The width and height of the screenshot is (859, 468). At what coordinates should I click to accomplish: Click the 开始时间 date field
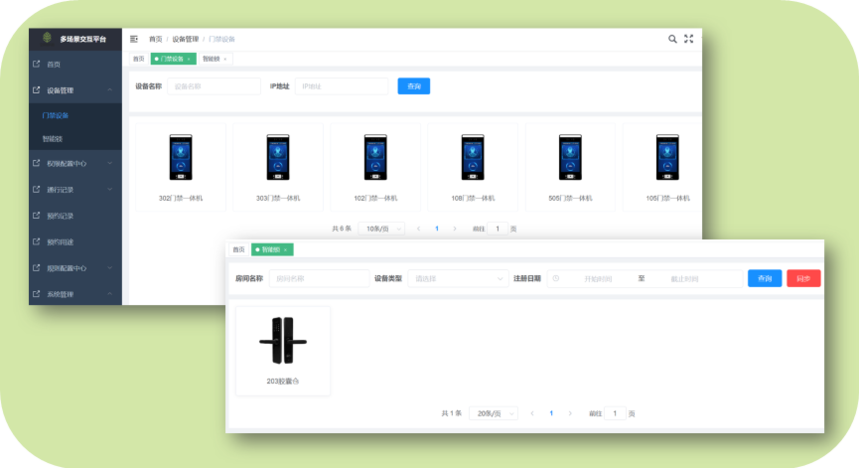pyautogui.click(x=598, y=278)
